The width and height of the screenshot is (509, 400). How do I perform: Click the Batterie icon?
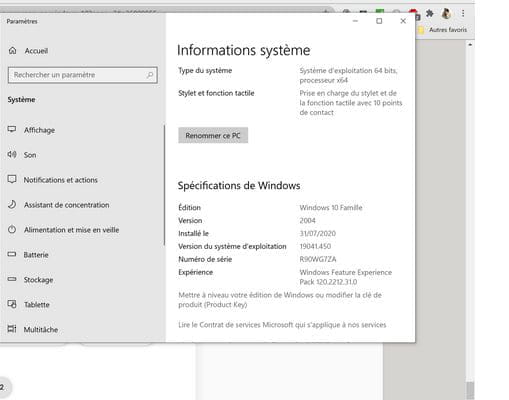click(x=12, y=254)
